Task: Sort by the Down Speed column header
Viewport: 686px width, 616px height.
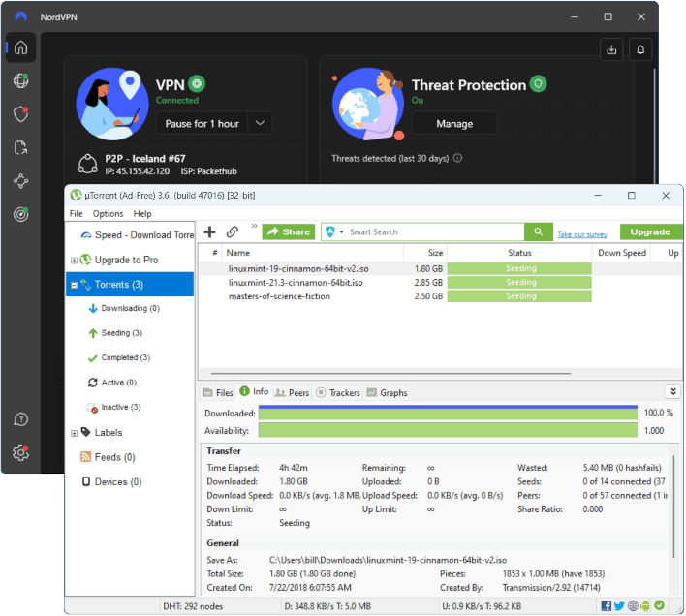Action: click(x=622, y=253)
